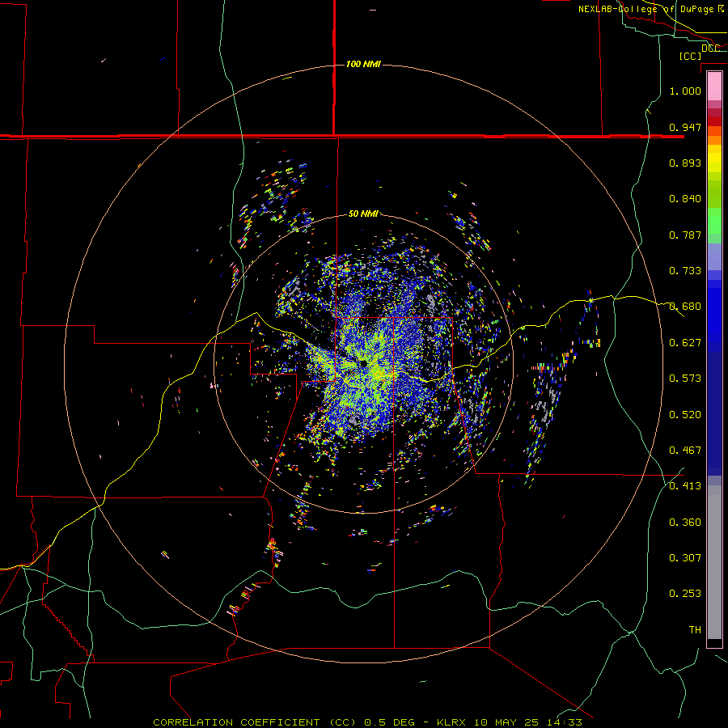This screenshot has width=728, height=728.
Task: Select the 0.733 scale value
Action: (685, 271)
